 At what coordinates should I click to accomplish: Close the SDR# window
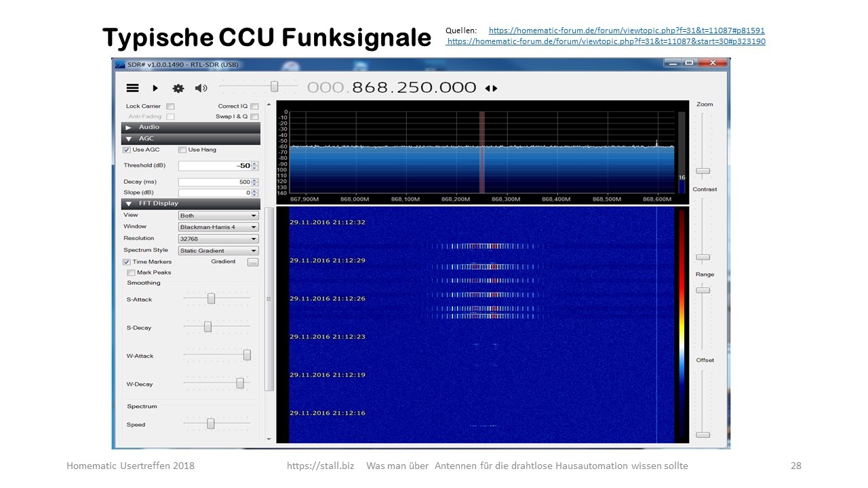[712, 63]
